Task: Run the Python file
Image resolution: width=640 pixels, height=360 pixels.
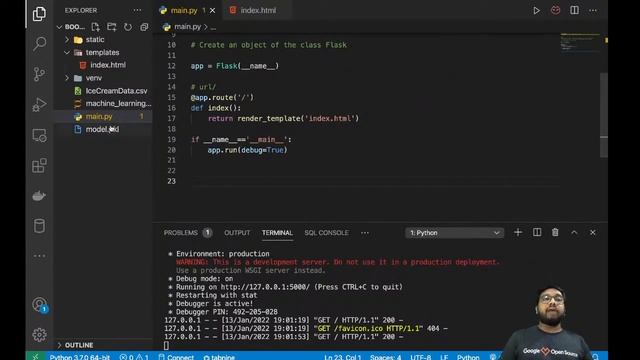Action: (x=536, y=11)
